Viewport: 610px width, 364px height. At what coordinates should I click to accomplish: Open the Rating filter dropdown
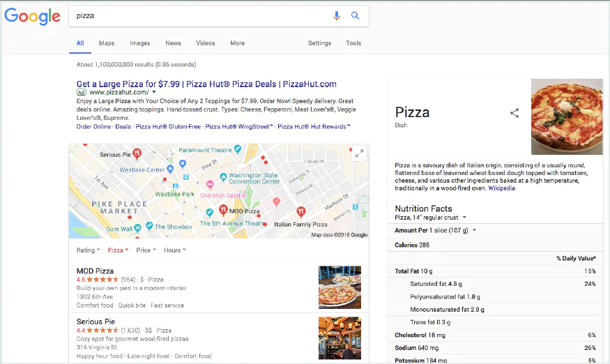[x=89, y=250]
